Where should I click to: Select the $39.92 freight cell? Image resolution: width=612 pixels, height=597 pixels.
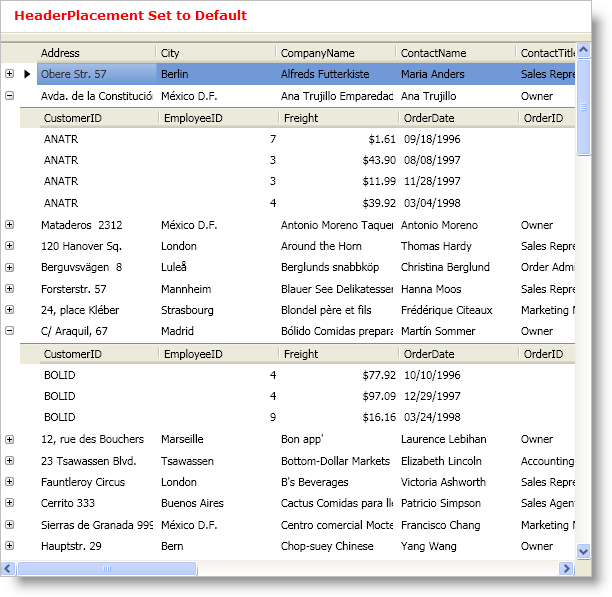(x=339, y=203)
